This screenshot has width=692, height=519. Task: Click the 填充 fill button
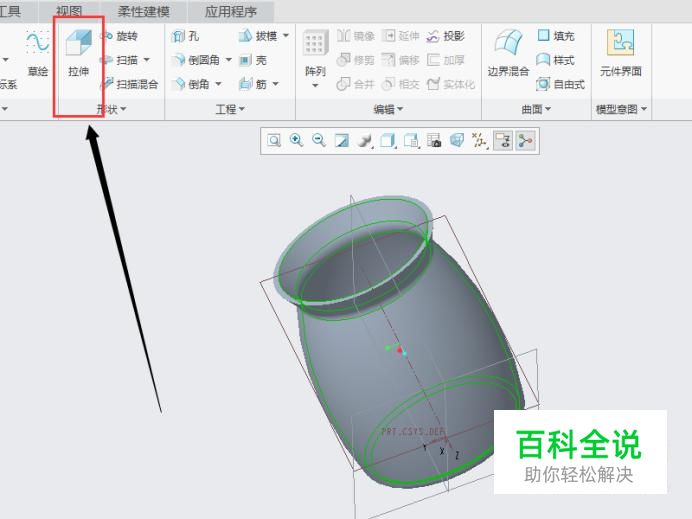point(556,36)
